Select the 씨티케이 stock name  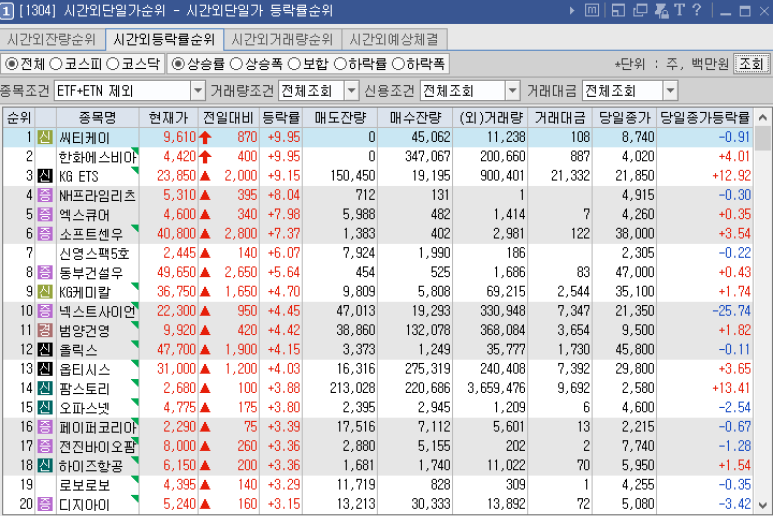pos(84,138)
